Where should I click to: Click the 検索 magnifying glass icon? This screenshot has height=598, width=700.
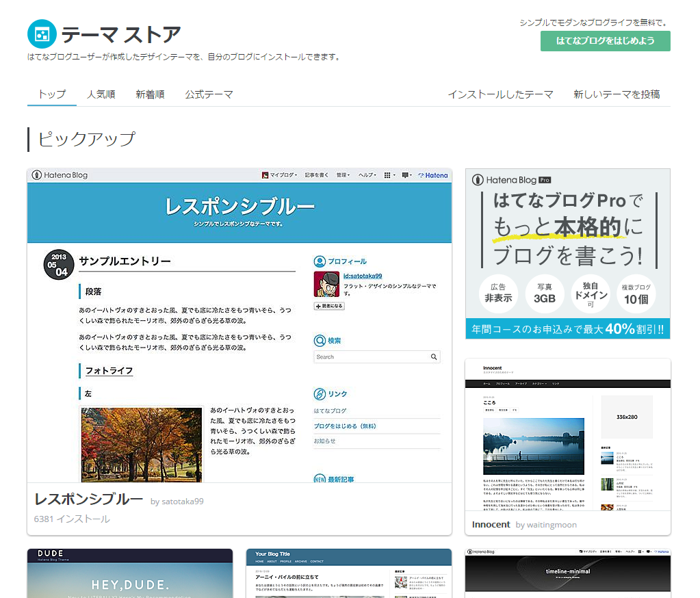click(320, 341)
